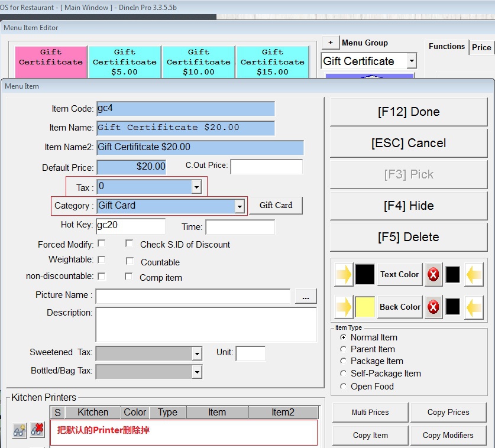This screenshot has height=448, width=495.
Task: Click remove kitchen printer icon with red X
Action: (x=37, y=430)
